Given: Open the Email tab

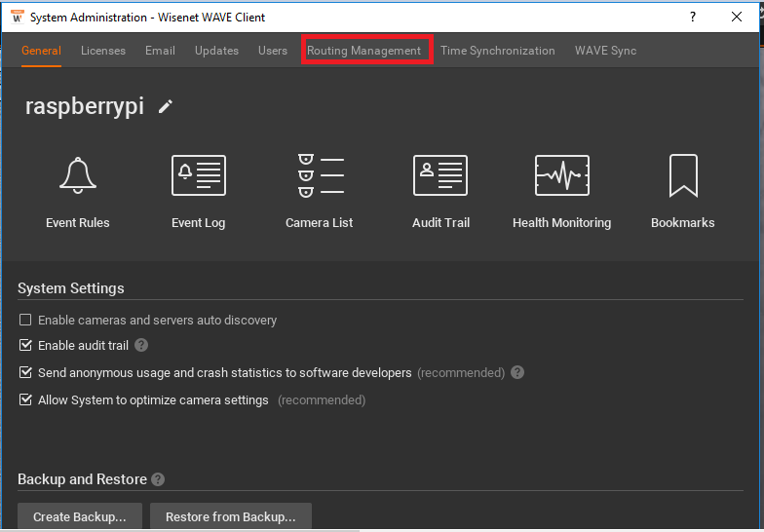Looking at the screenshot, I should 160,51.
